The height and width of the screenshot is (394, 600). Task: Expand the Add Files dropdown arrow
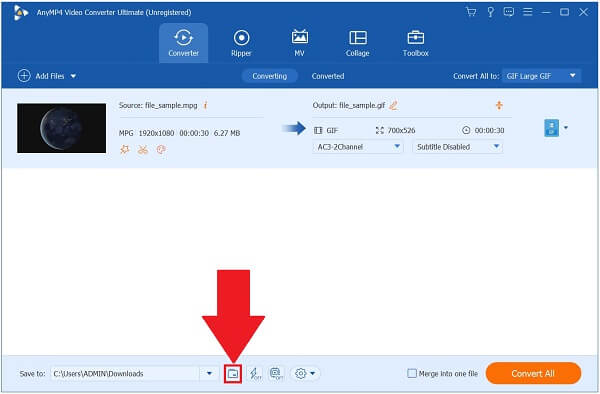point(73,76)
